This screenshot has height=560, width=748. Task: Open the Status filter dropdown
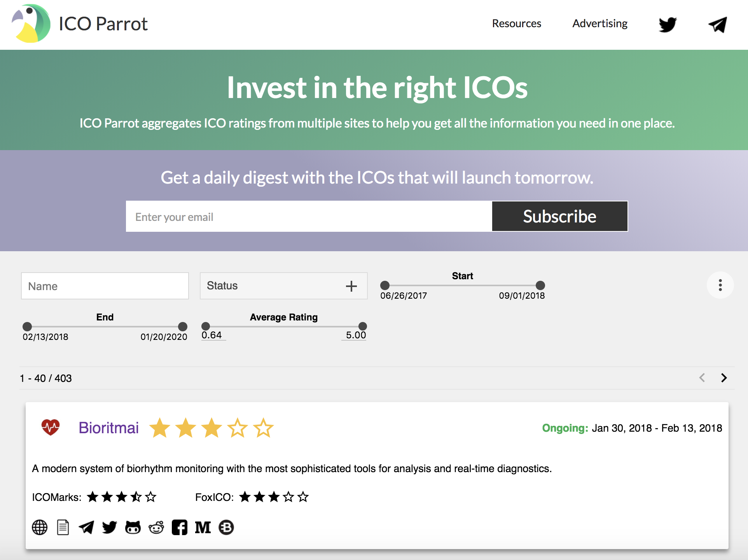tap(283, 286)
